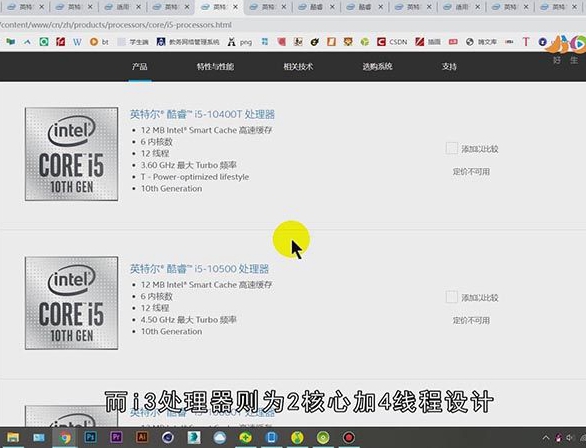Open the 英特尔 酷睿 i5-10500 处理器 link
This screenshot has height=448, width=586.
[x=199, y=269]
